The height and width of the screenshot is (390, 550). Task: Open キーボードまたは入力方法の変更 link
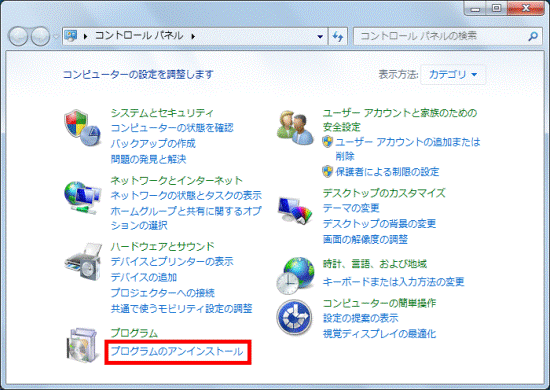[394, 282]
